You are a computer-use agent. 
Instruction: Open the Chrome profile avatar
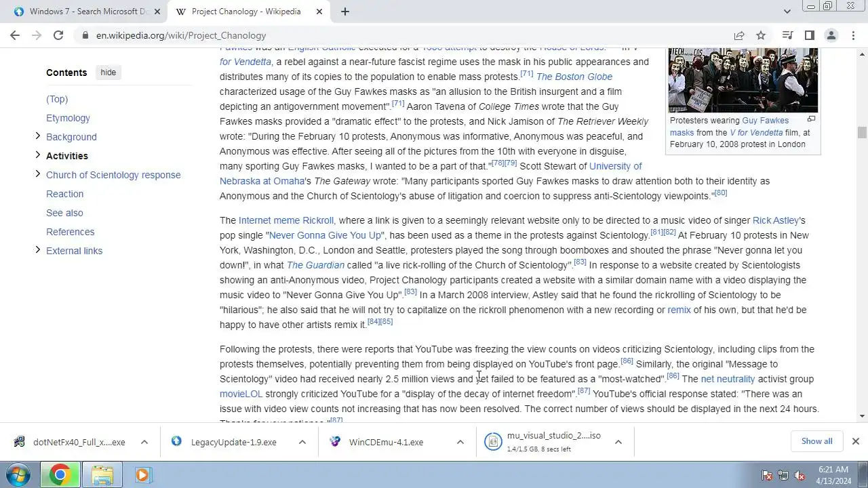(x=831, y=35)
